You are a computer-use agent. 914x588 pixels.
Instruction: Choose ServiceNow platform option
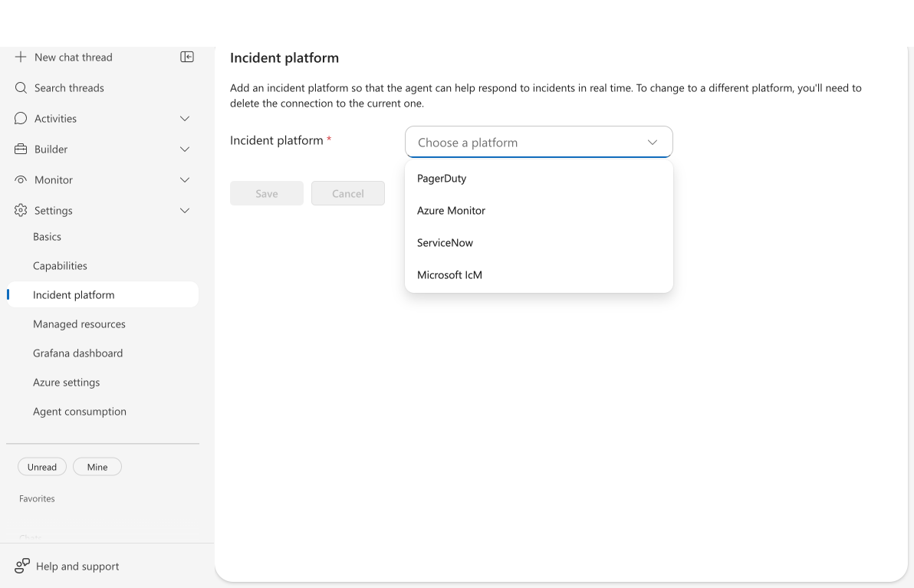(538, 242)
